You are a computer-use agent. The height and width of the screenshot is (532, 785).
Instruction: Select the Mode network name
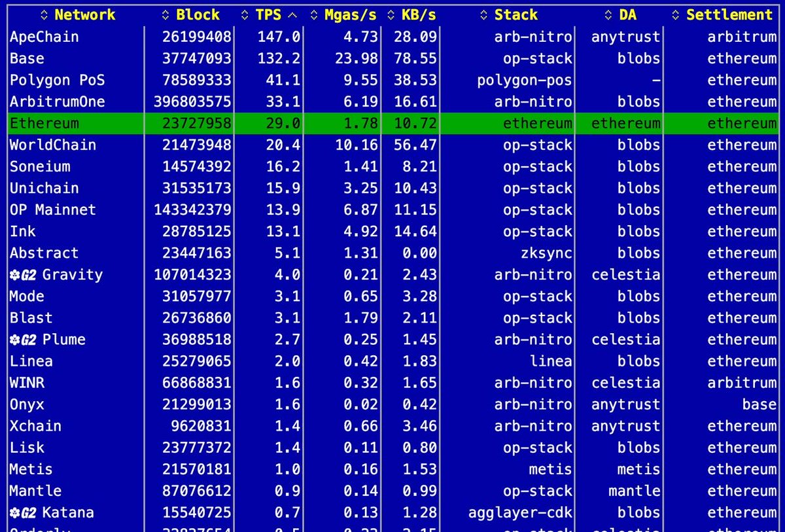[x=27, y=296]
